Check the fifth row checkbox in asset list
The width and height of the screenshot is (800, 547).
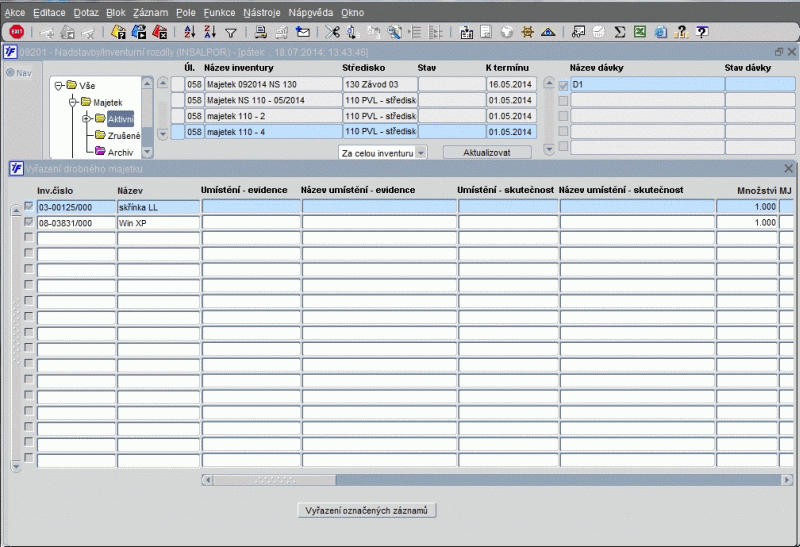(29, 269)
